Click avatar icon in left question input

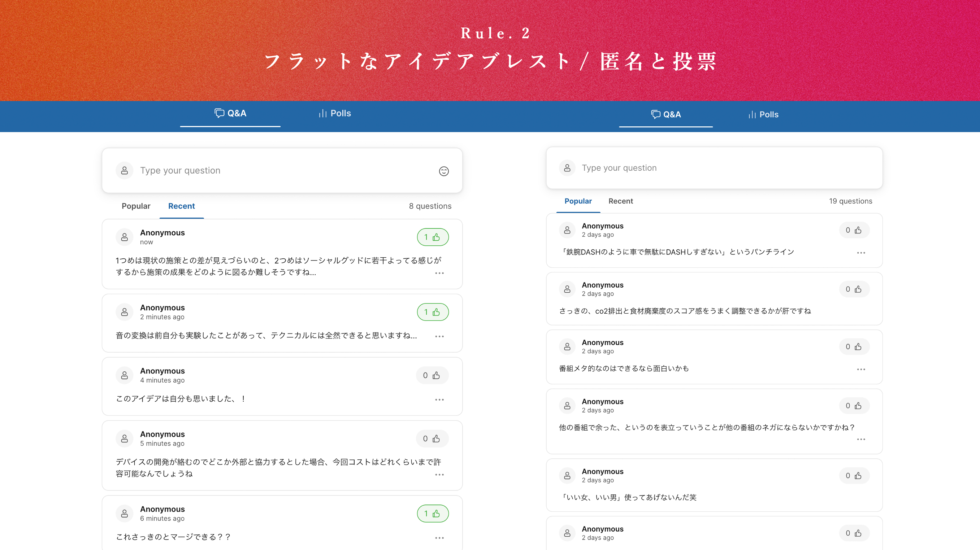pos(125,171)
